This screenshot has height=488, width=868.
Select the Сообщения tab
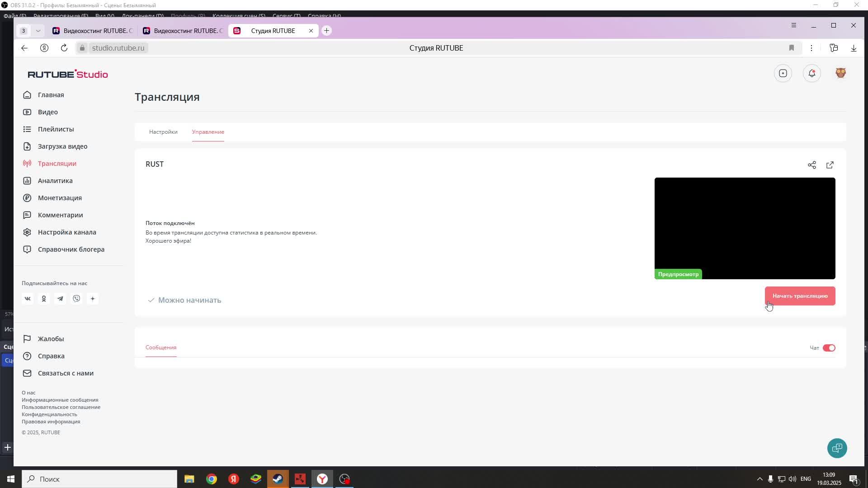pos(161,347)
